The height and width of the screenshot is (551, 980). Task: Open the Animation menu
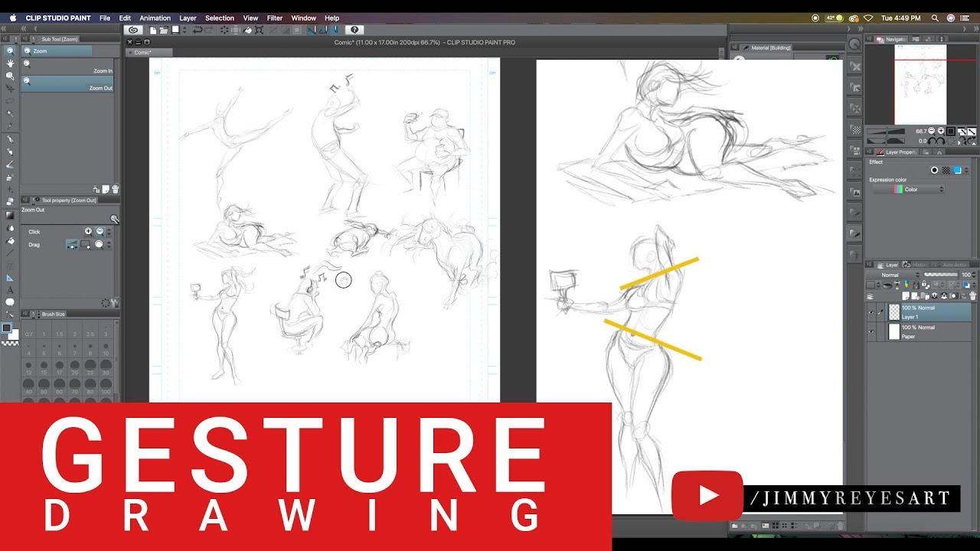point(155,18)
